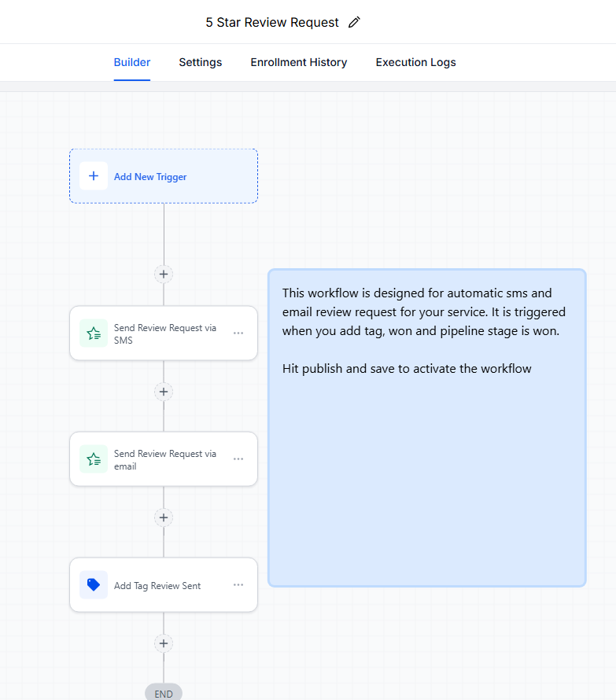Image resolution: width=616 pixels, height=700 pixels.
Task: Go to Enrollment History tab
Action: click(298, 62)
